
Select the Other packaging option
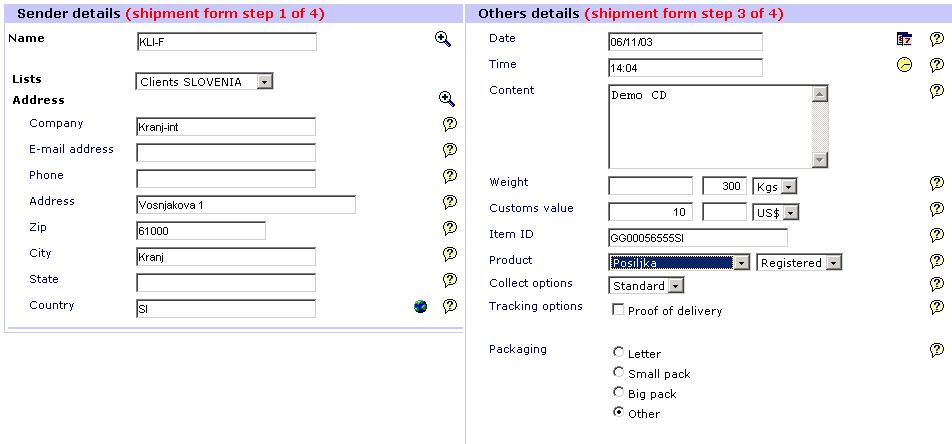618,412
